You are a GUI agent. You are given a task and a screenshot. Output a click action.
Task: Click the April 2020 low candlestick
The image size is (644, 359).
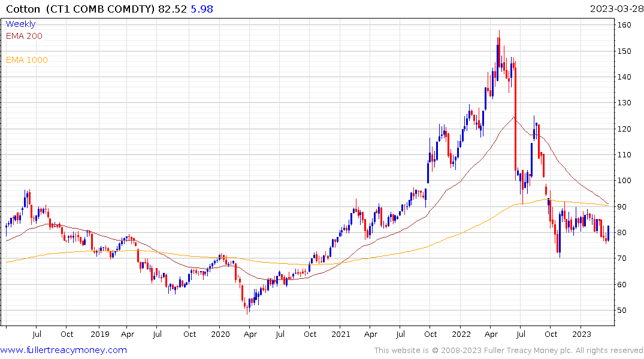(x=247, y=307)
